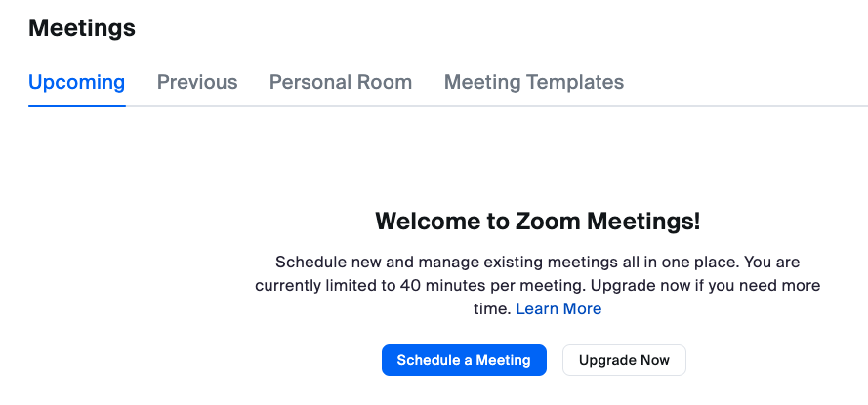Open the Previous meetings tab

point(197,82)
